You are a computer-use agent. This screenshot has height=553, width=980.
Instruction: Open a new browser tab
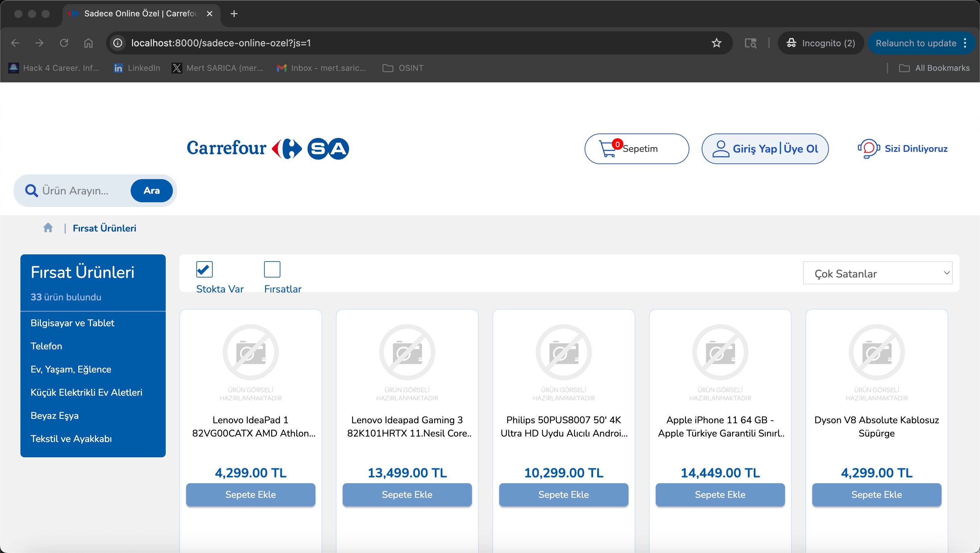click(234, 14)
